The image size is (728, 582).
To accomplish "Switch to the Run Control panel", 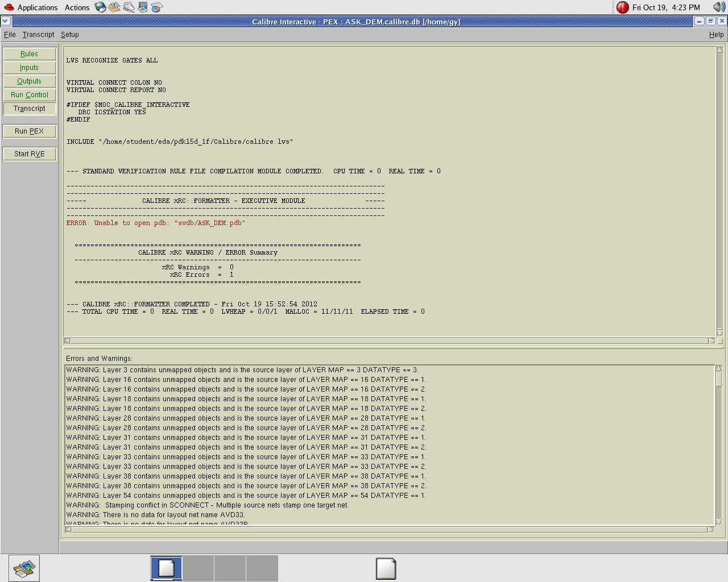I will 30,95.
